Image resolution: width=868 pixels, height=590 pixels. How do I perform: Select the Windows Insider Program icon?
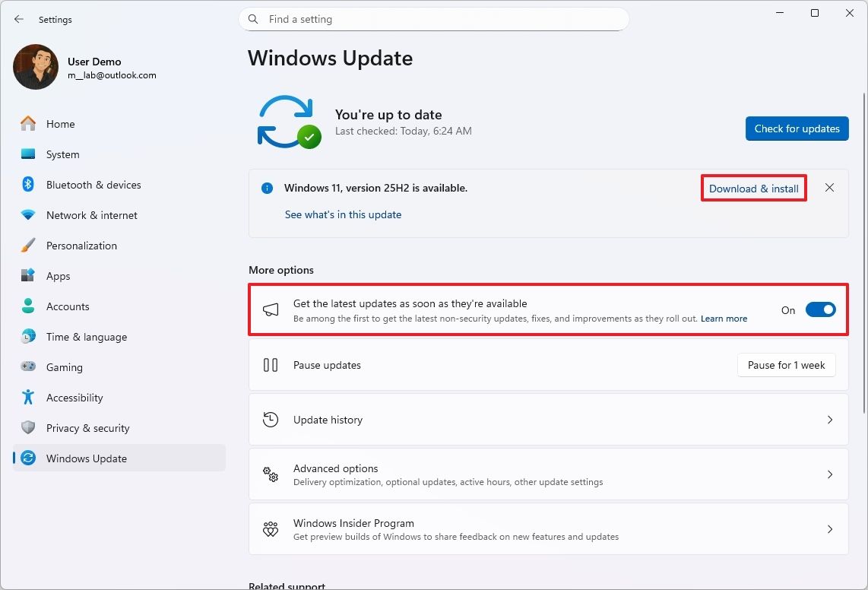tap(271, 528)
